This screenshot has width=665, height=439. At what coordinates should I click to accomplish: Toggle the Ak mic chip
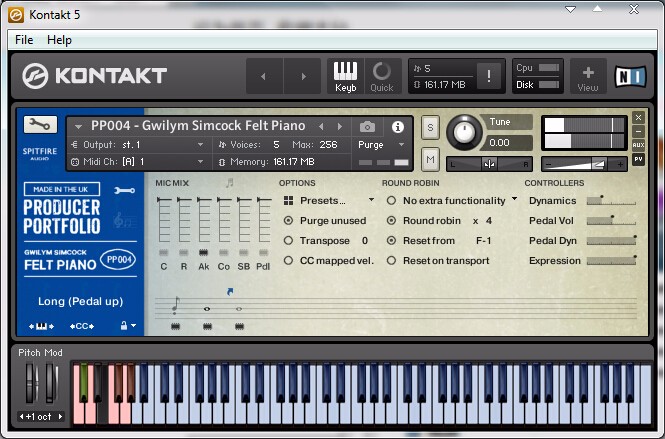(204, 253)
